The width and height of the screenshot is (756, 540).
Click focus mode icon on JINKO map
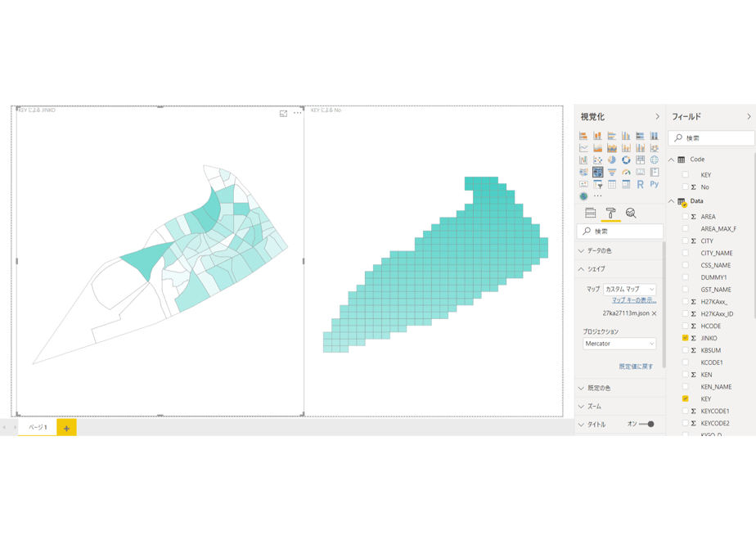point(283,113)
